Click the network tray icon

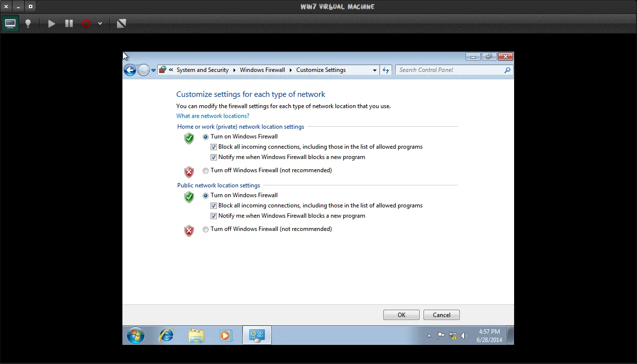tap(453, 336)
